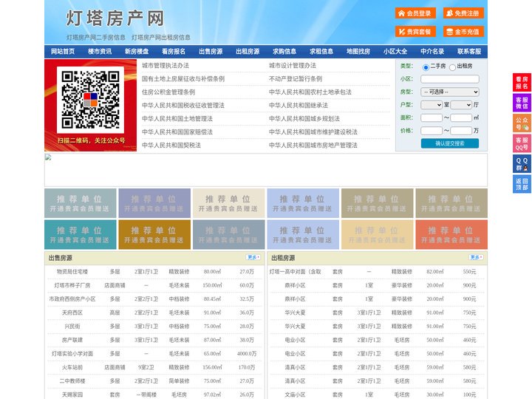Click 灯塔房产网出租房信息 header link

pos(161,38)
